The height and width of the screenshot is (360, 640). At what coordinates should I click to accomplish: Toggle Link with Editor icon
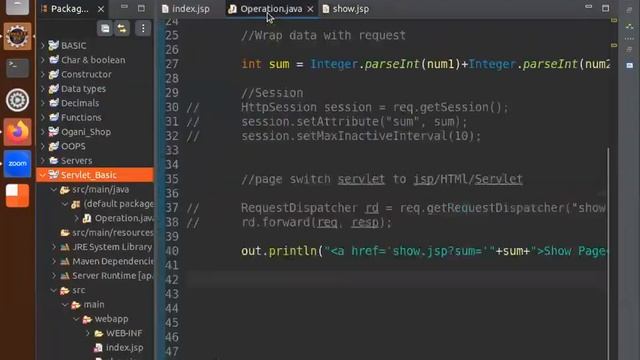122,28
